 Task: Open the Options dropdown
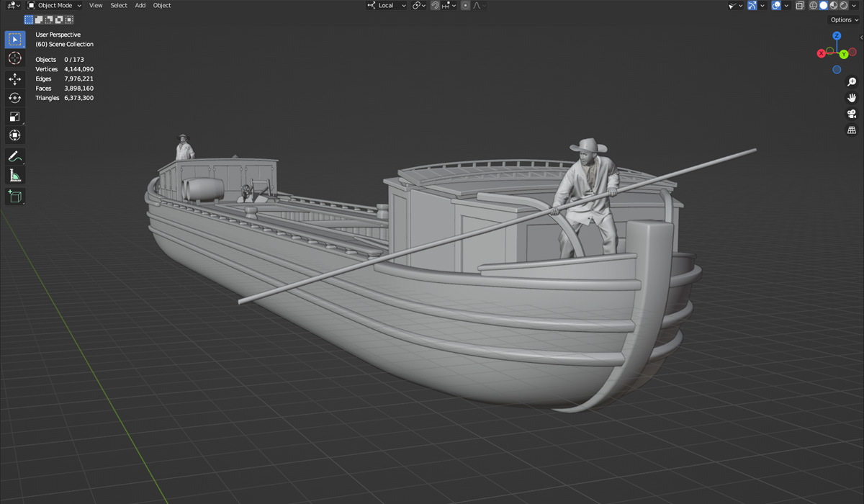pos(844,19)
